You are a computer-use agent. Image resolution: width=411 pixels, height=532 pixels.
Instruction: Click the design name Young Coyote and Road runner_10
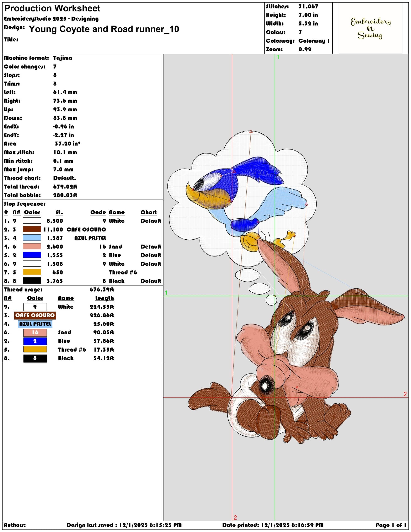[x=104, y=29]
